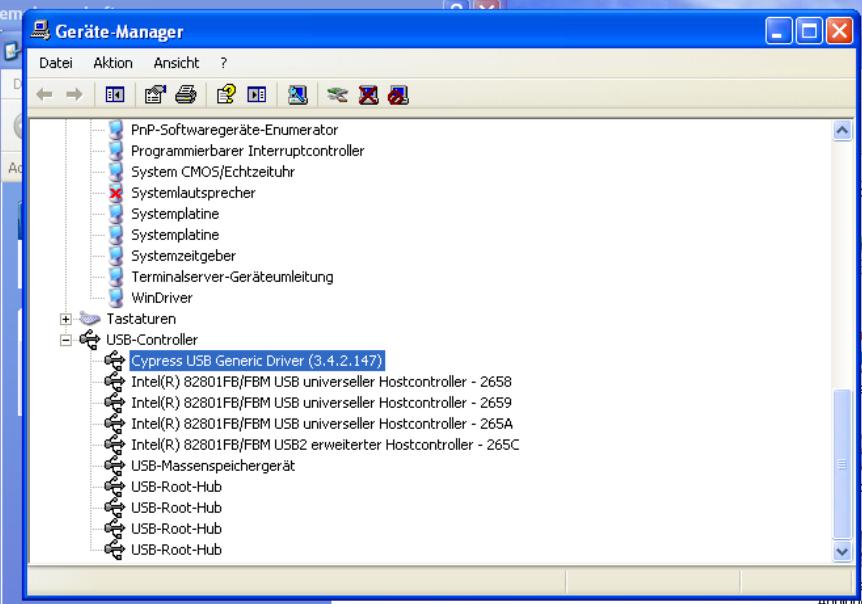Select PnP-Softwaregeräte-Enumerator

[234, 130]
